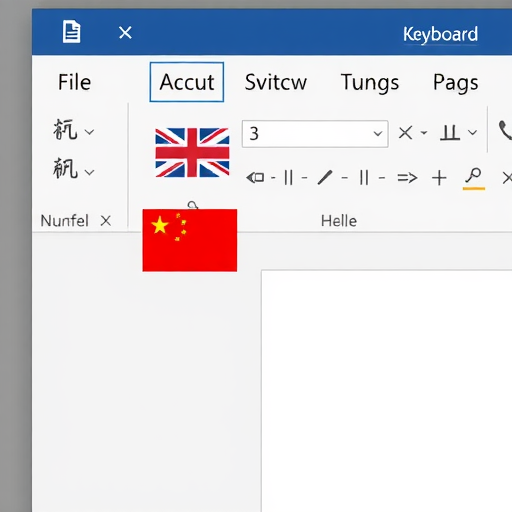This screenshot has height=512, width=512.
Task: Select the UK flag language icon
Action: point(192,152)
